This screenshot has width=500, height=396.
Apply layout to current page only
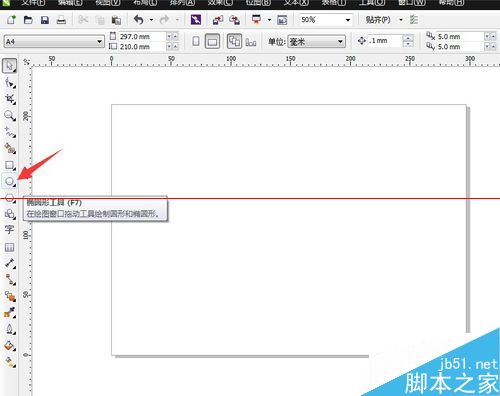(x=251, y=42)
